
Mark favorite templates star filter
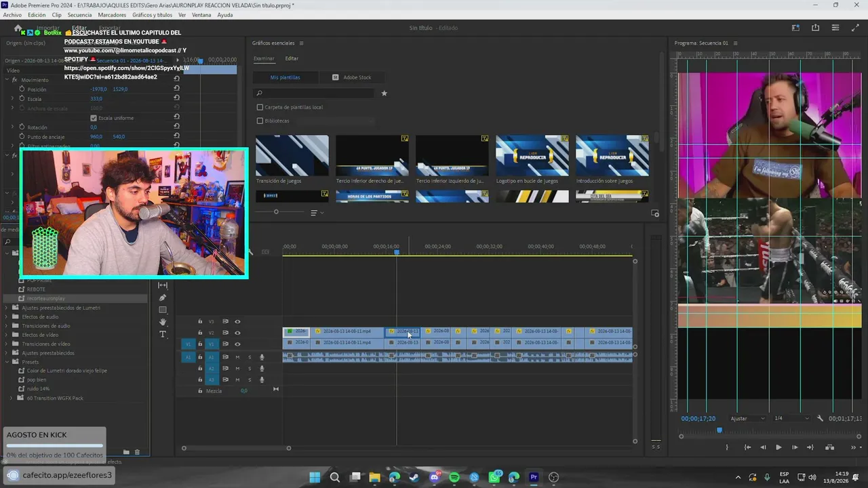[384, 94]
